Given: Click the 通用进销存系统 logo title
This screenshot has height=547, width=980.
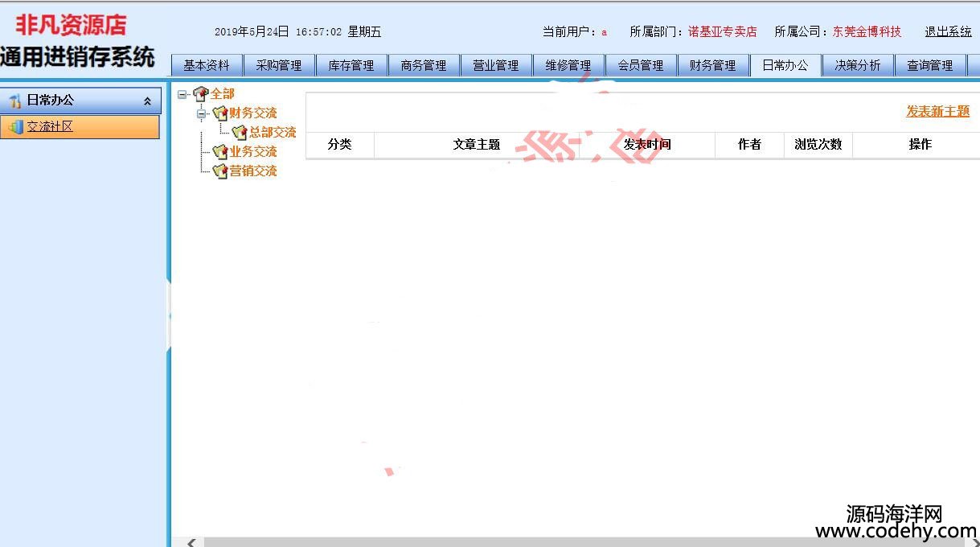Looking at the screenshot, I should [78, 56].
